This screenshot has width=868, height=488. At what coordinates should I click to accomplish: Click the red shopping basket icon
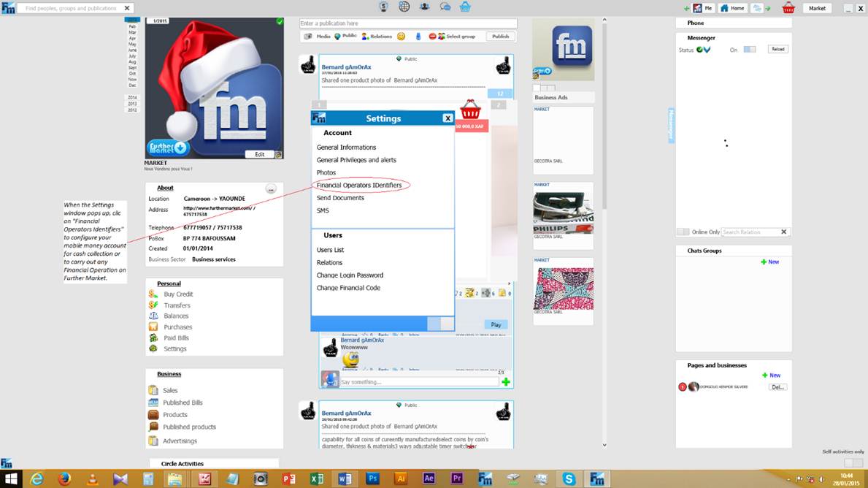tap(788, 8)
